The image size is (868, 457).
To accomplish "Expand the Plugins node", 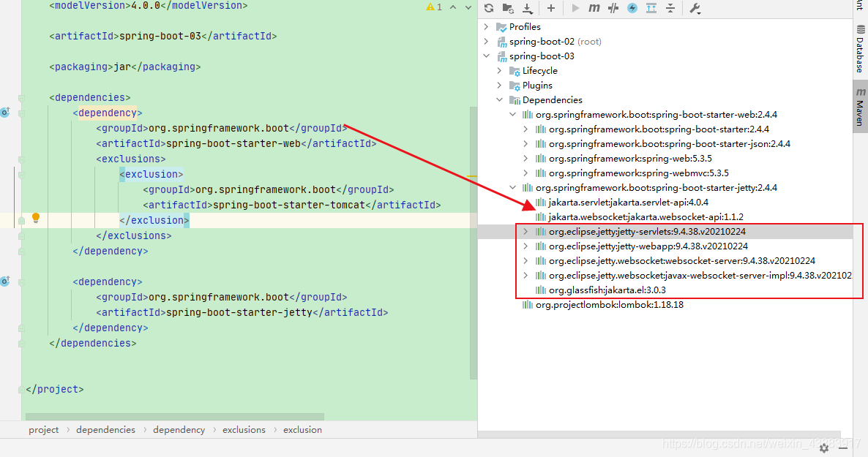I will point(499,86).
